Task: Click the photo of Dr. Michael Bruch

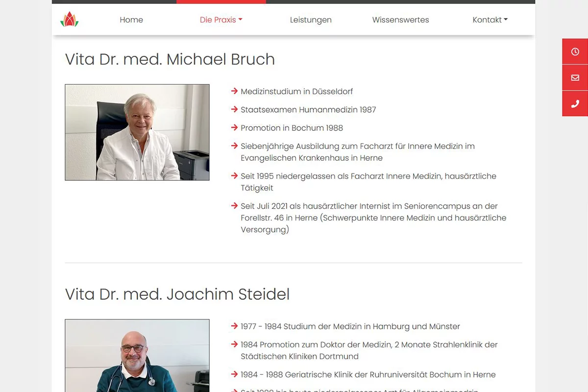Action: coord(137,132)
